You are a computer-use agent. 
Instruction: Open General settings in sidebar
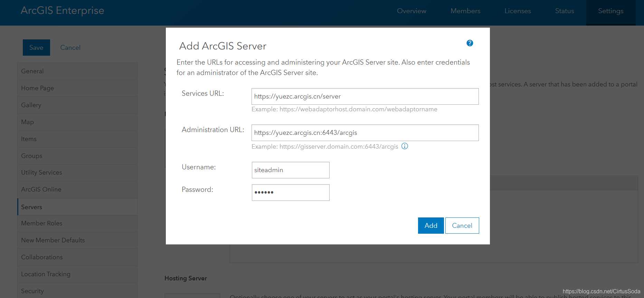tap(77, 71)
